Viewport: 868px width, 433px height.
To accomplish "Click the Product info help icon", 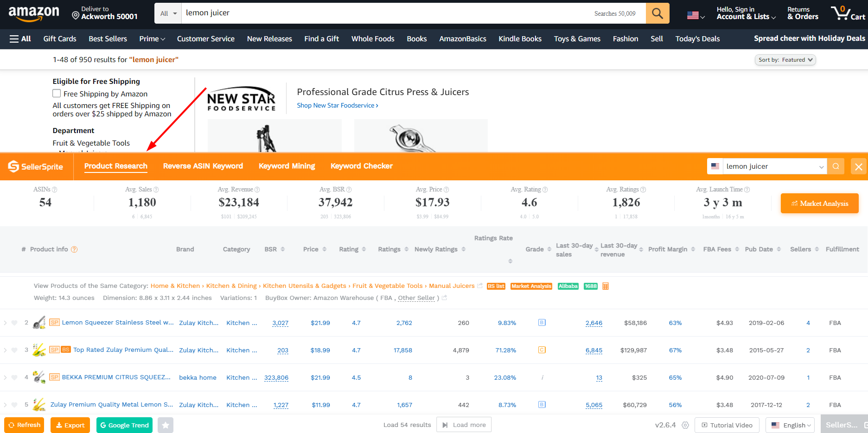I will click(x=74, y=249).
